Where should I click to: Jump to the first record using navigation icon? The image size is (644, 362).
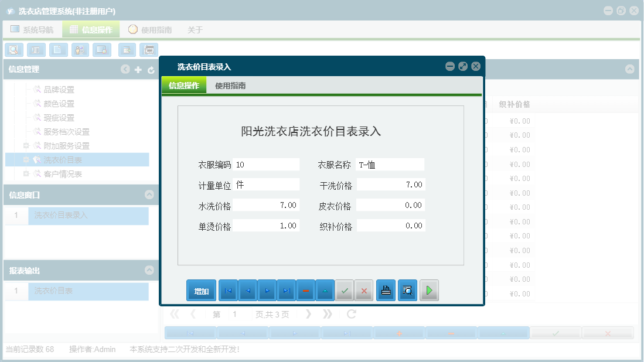(x=228, y=290)
